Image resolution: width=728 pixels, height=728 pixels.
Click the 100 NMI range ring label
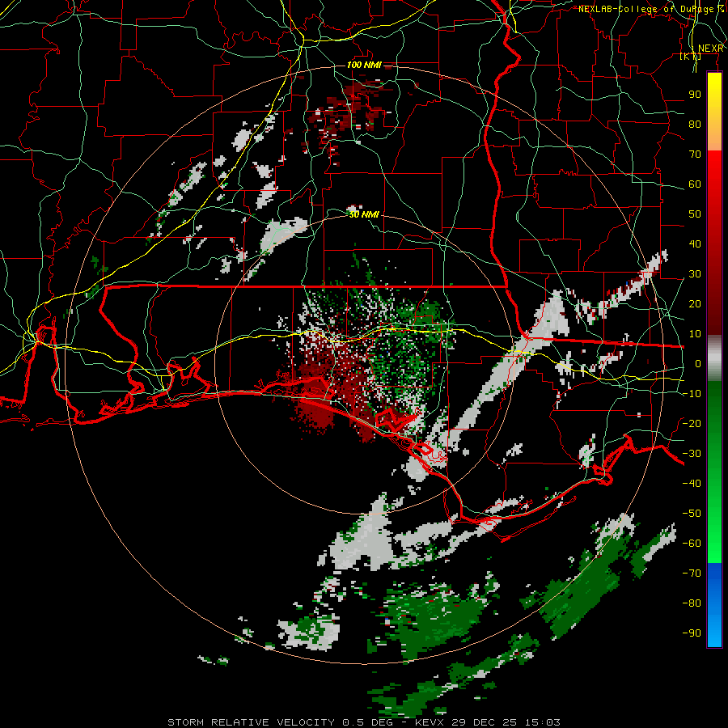364,65
